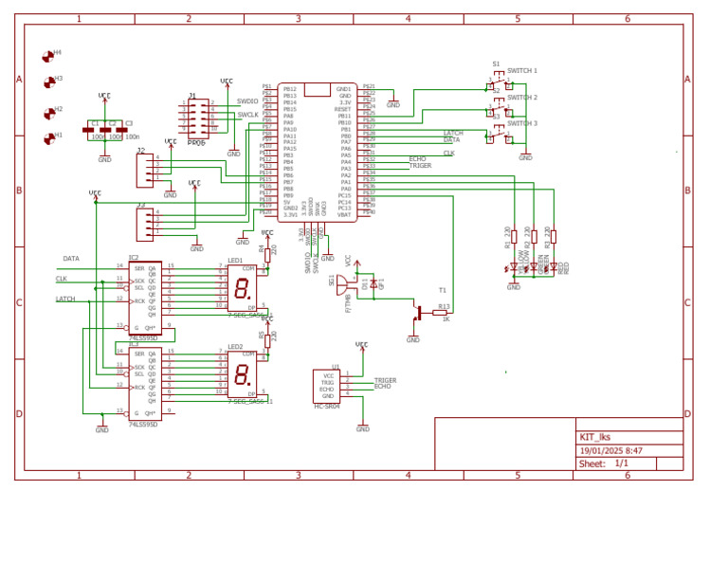Select the J2 four-pin connector

144,171
